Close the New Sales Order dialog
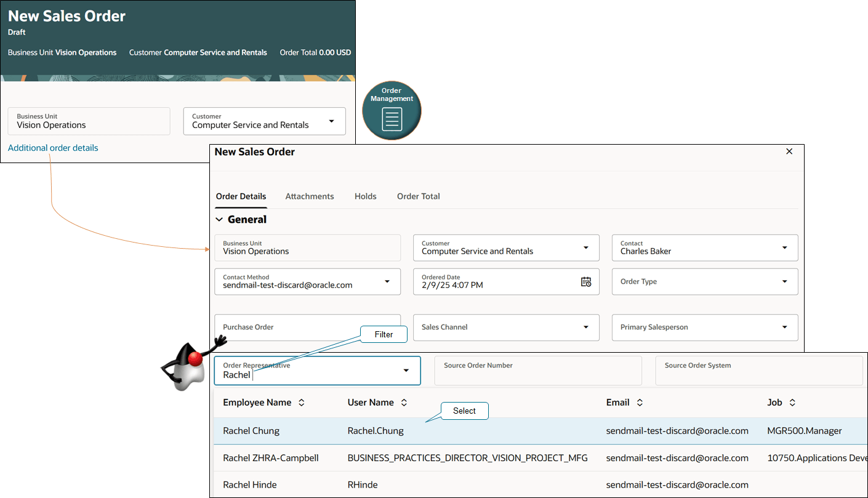This screenshot has height=498, width=868. (x=789, y=151)
